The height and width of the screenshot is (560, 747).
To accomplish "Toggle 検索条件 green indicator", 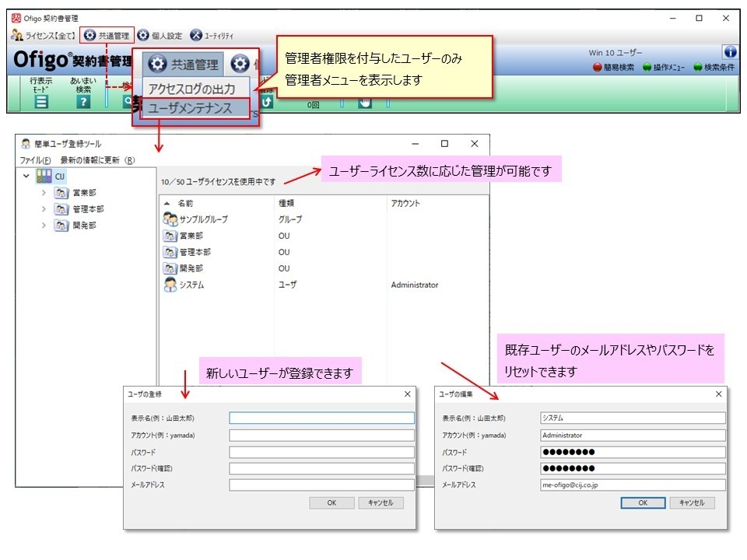I will (x=698, y=68).
